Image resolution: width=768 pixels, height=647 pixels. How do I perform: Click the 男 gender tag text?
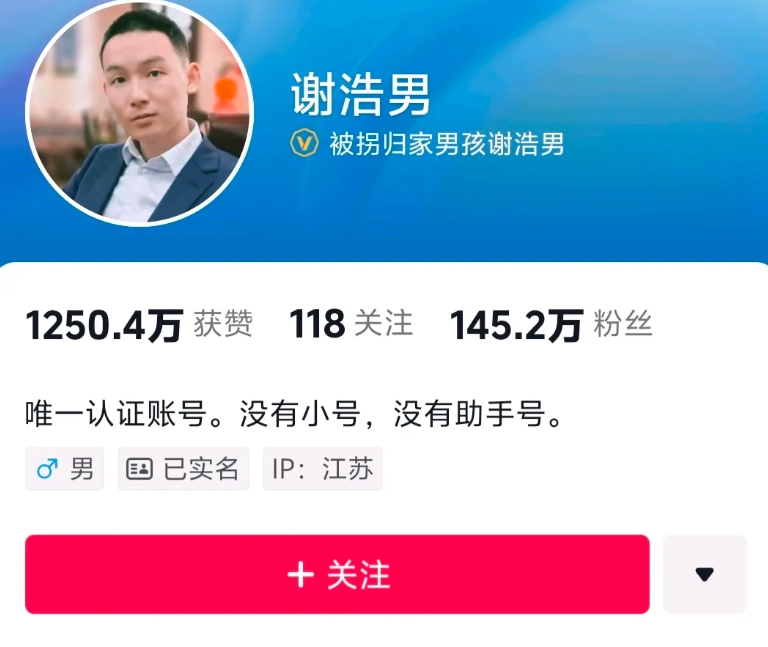click(x=82, y=469)
